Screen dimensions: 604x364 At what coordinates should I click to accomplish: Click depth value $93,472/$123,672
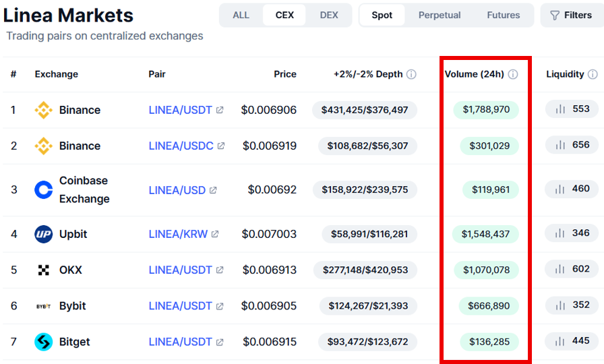[x=367, y=342]
